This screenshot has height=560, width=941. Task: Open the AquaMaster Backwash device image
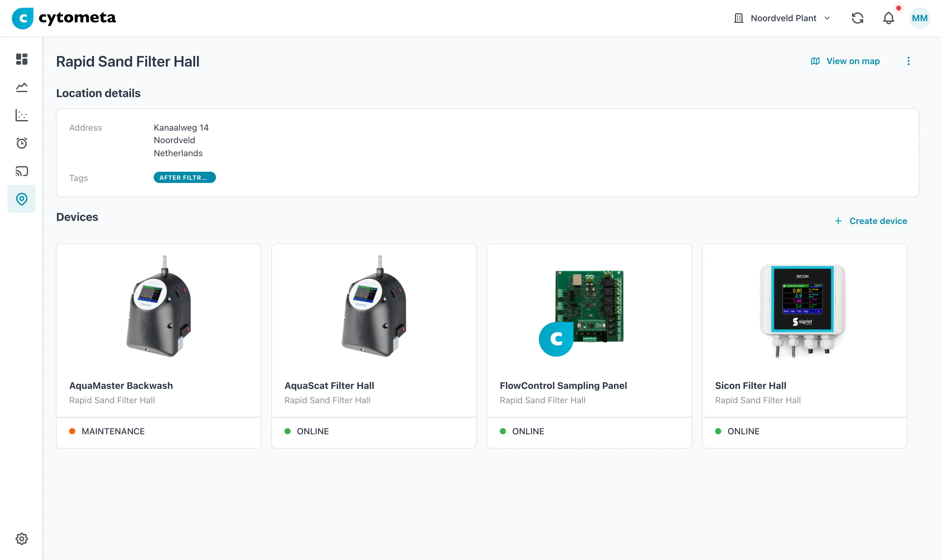(158, 306)
